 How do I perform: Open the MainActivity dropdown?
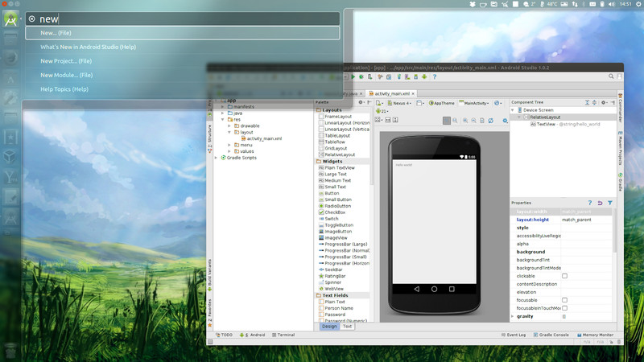(474, 103)
